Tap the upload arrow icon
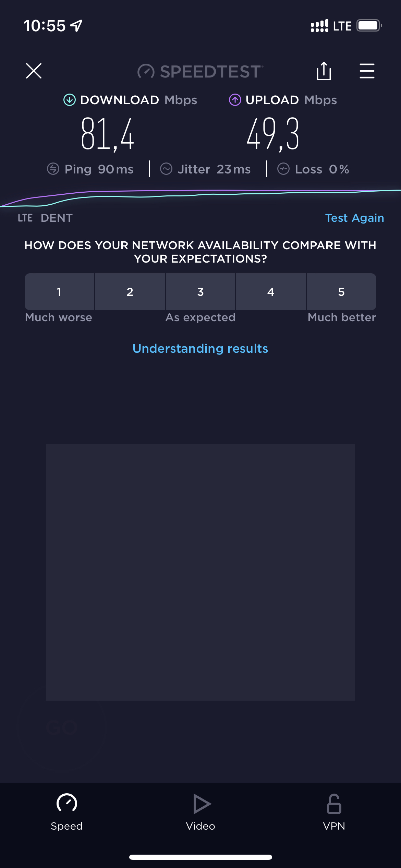This screenshot has width=401, height=868. tap(235, 100)
